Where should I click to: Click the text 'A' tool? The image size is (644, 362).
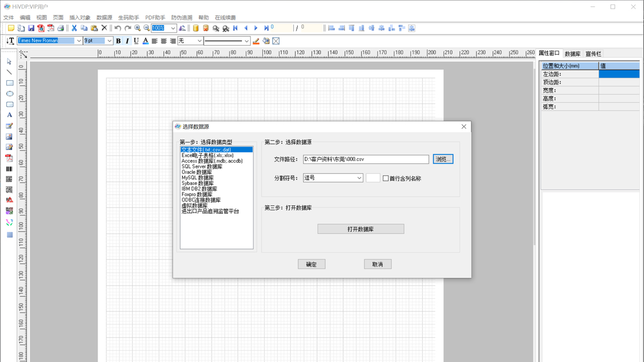9,115
